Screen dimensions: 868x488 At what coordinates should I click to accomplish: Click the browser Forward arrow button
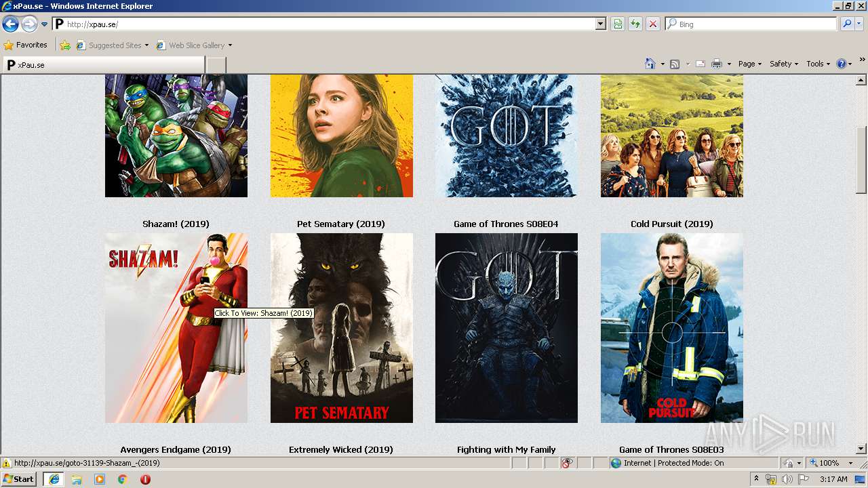click(29, 24)
